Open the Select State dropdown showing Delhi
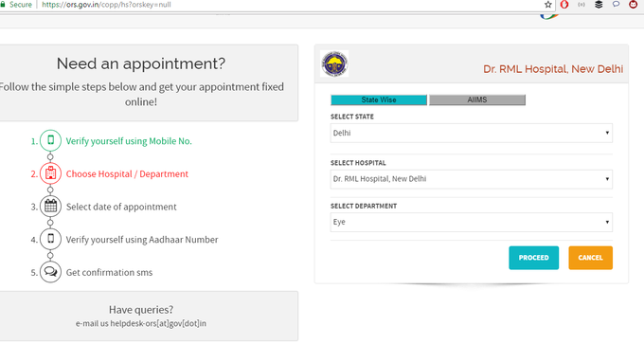The image size is (644, 344). [472, 134]
